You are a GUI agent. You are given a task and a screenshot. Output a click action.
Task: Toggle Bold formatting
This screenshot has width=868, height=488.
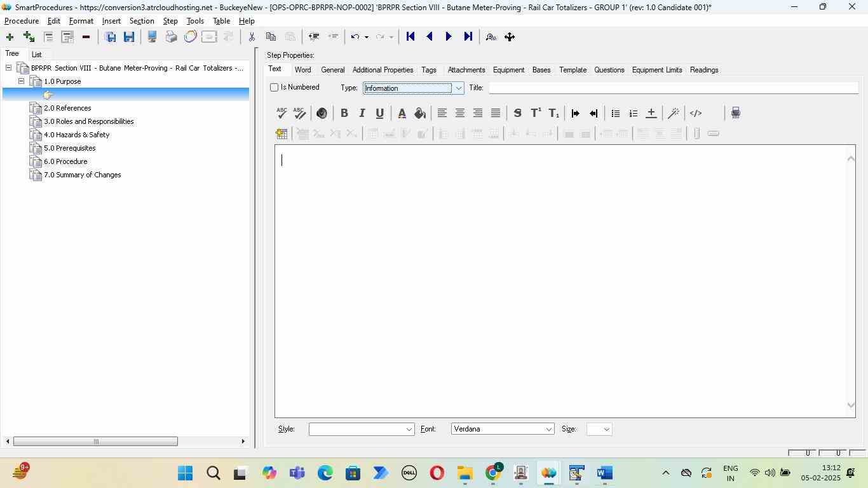[x=344, y=113]
